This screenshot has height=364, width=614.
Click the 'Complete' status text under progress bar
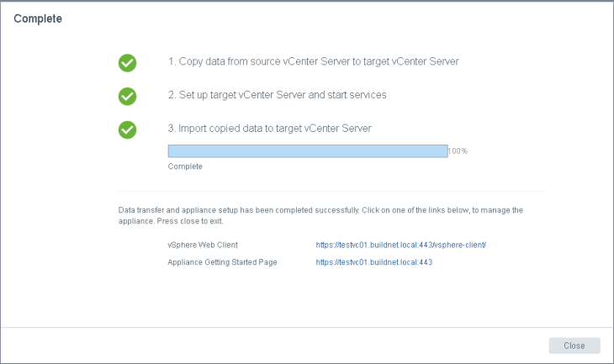point(185,166)
